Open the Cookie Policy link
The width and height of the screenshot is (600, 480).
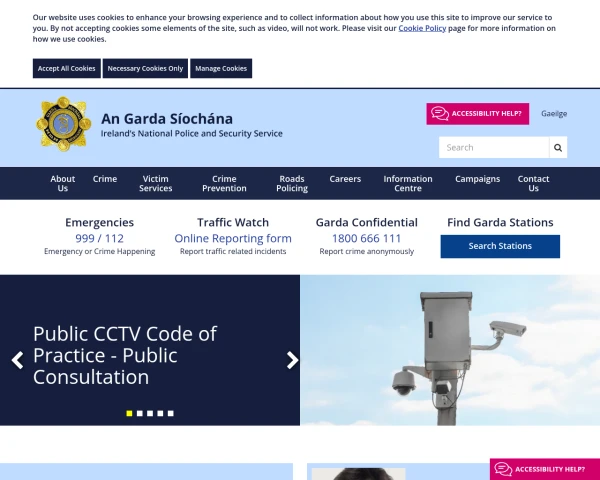pos(422,28)
